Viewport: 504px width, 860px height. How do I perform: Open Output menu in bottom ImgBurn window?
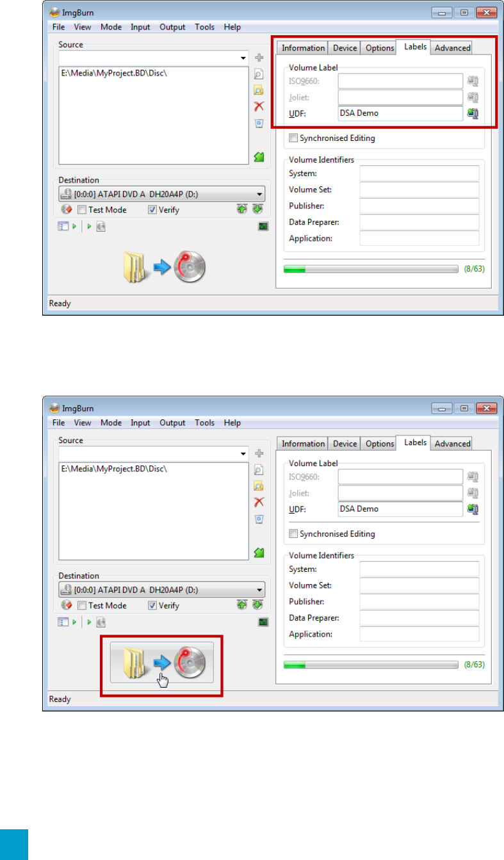pos(172,423)
